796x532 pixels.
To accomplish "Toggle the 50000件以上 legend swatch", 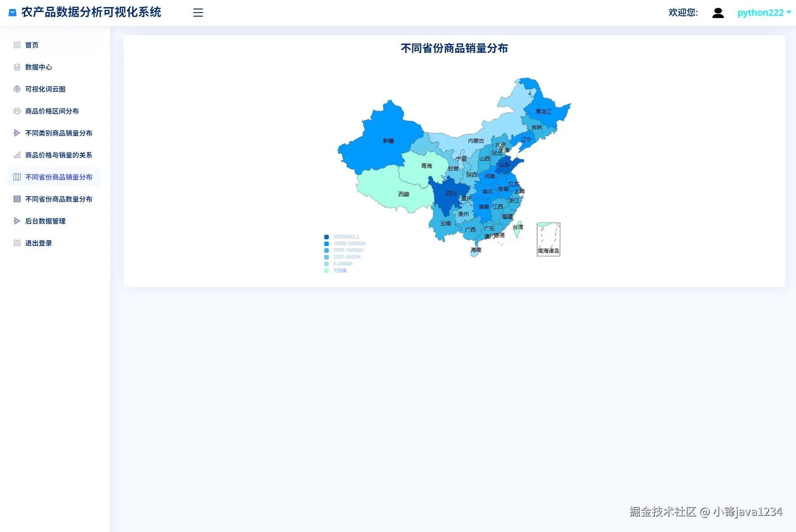I will point(327,237).
